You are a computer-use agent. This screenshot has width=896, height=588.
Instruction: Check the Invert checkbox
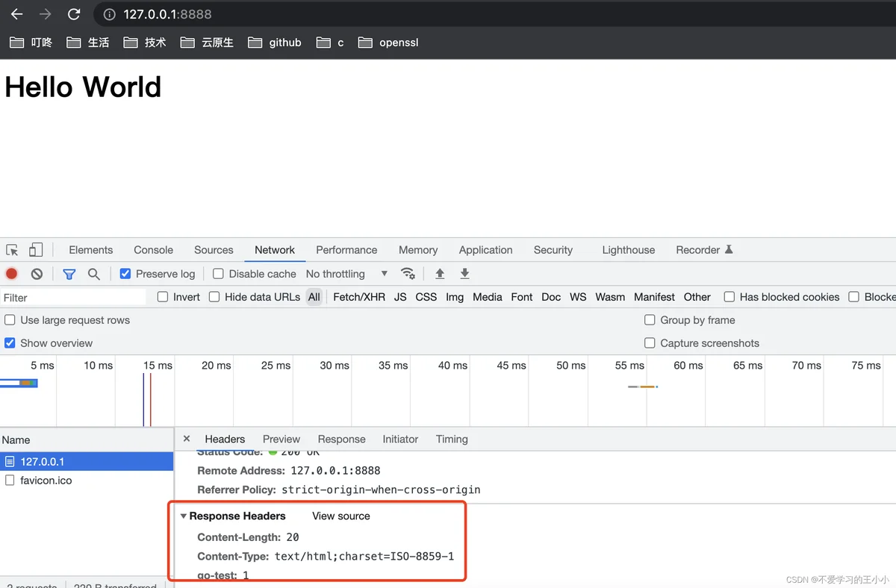[163, 297]
